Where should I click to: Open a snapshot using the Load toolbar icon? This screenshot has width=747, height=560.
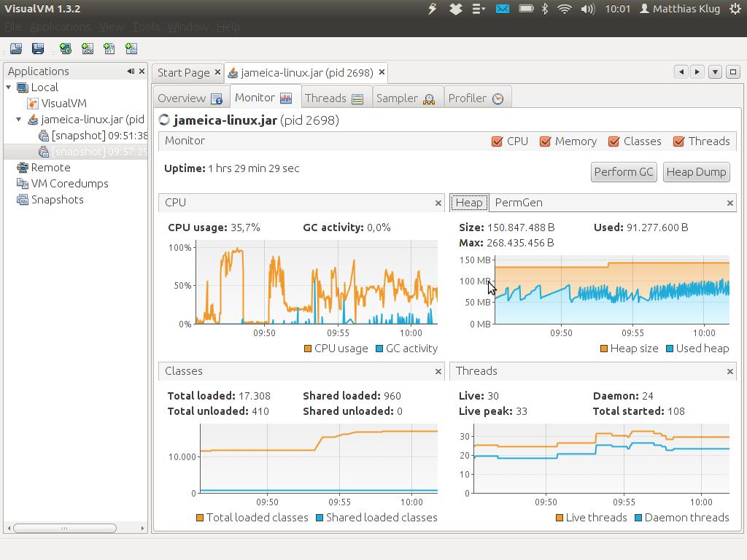click(15, 48)
